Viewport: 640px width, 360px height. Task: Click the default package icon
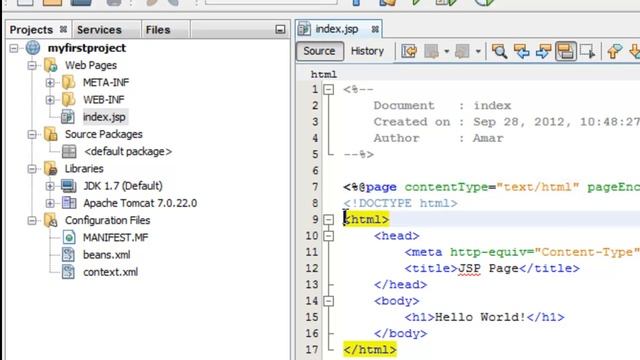[x=69, y=151]
